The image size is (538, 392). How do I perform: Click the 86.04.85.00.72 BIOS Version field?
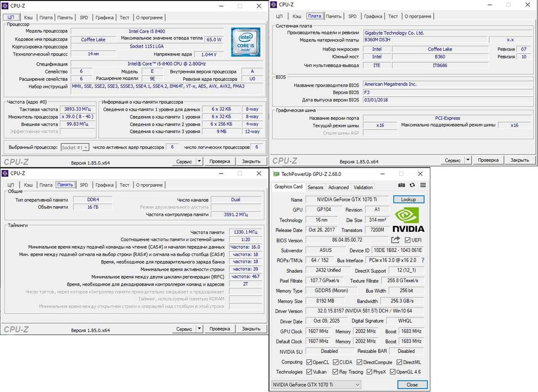(x=347, y=240)
